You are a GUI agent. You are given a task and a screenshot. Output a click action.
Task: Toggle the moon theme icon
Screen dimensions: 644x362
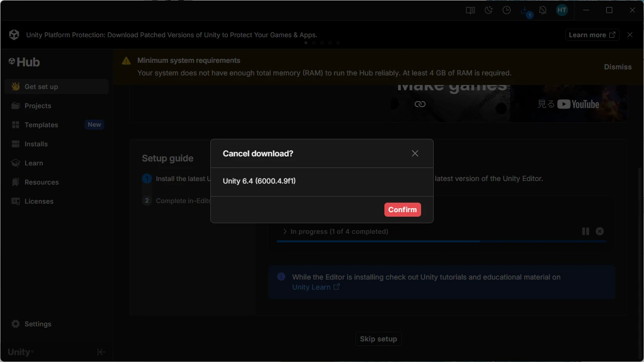point(489,10)
